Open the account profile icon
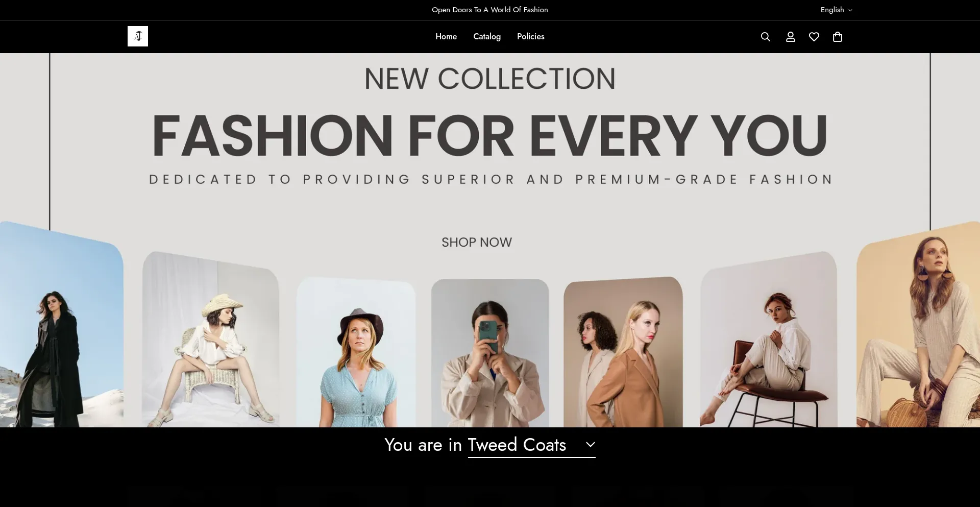This screenshot has height=507, width=980. tap(790, 37)
